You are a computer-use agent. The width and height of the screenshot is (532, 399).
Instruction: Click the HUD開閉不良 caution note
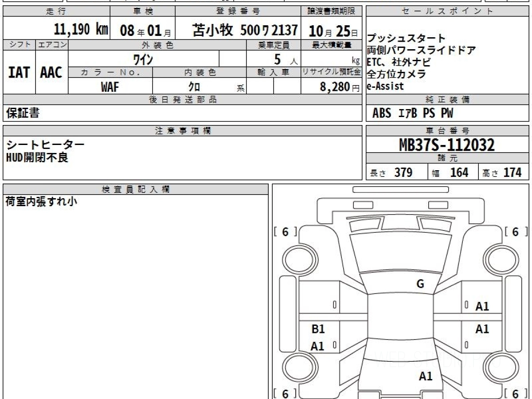37,157
